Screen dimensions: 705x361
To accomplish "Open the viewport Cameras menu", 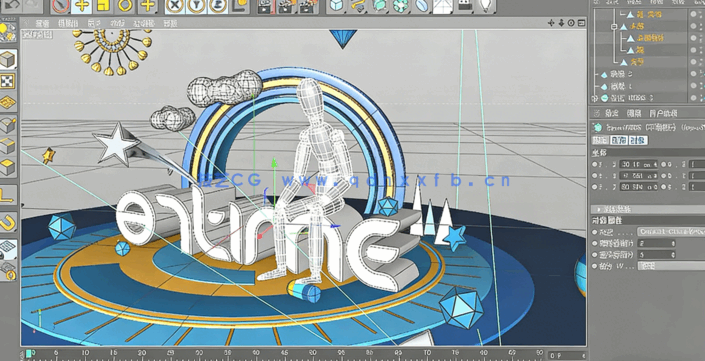I will coord(68,23).
